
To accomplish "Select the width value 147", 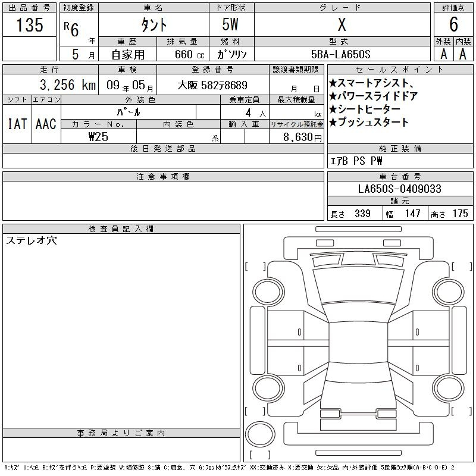I will pyautogui.click(x=412, y=214).
